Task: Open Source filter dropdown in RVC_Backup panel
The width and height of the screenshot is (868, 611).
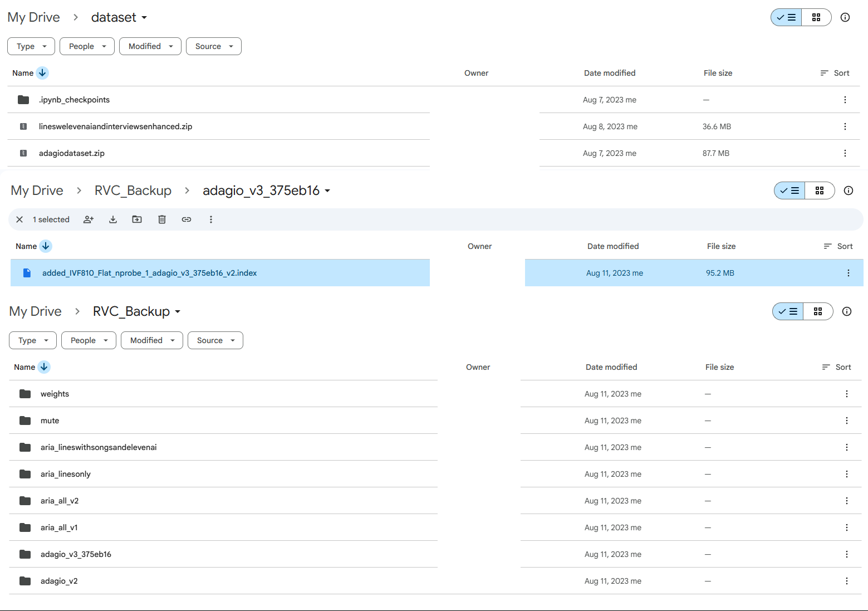Action: pyautogui.click(x=215, y=340)
